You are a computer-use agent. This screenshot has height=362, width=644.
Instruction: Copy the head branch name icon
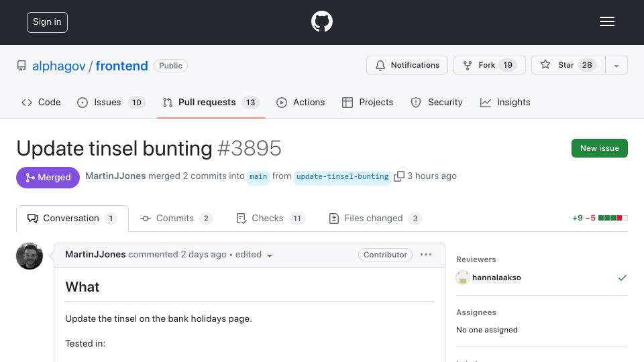point(398,176)
